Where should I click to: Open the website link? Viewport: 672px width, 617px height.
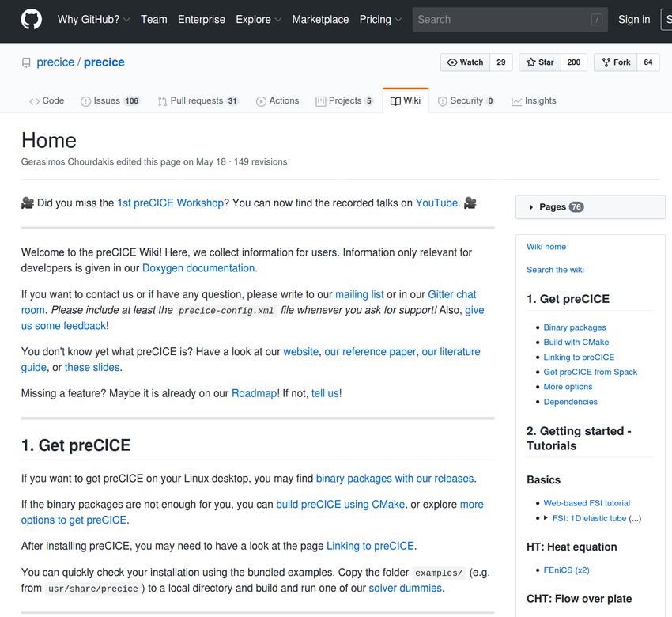(x=301, y=351)
